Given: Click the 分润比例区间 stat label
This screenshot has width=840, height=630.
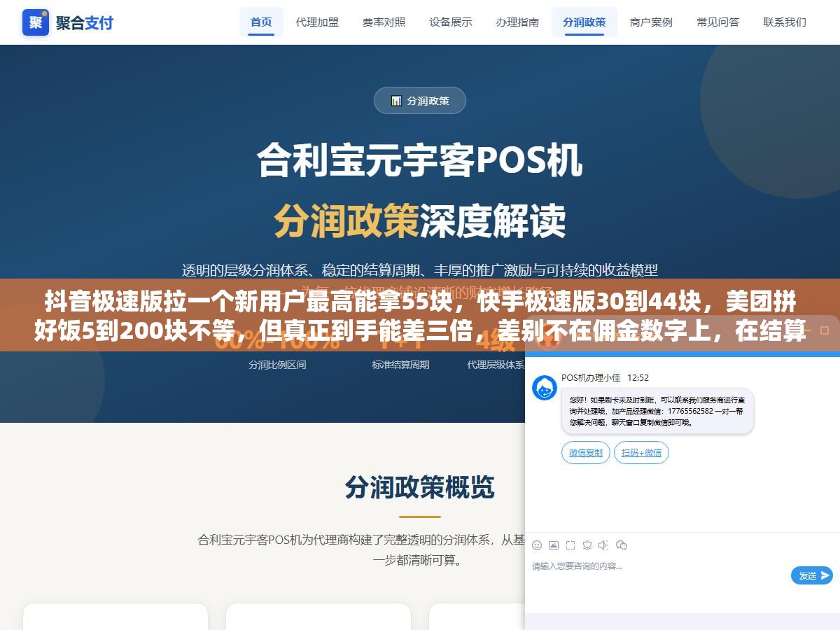Looking at the screenshot, I should 277,365.
